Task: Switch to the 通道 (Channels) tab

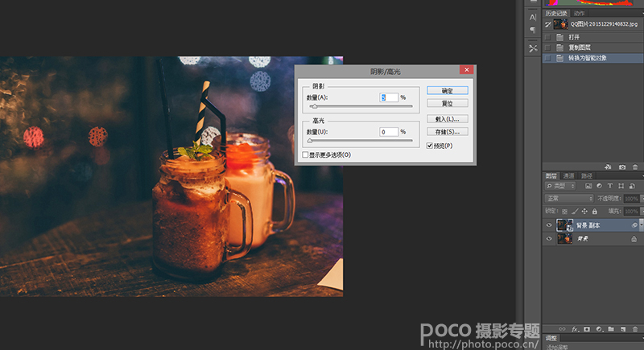Action: (x=568, y=175)
